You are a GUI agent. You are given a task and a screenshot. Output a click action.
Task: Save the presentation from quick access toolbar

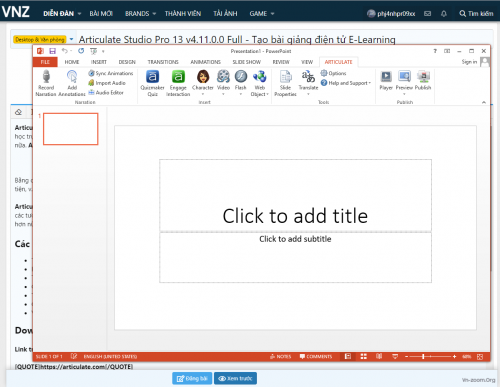pos(52,51)
